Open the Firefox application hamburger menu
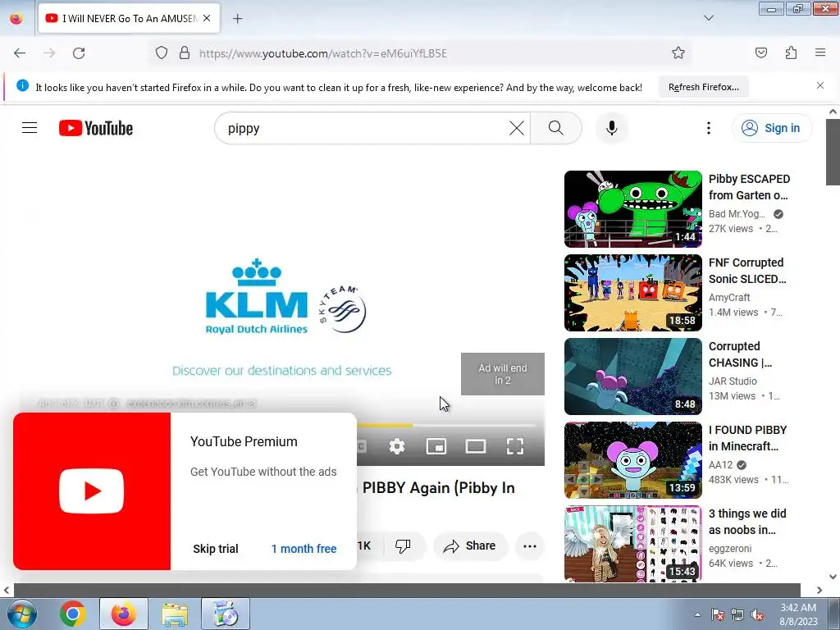Image resolution: width=840 pixels, height=630 pixels. [x=820, y=52]
